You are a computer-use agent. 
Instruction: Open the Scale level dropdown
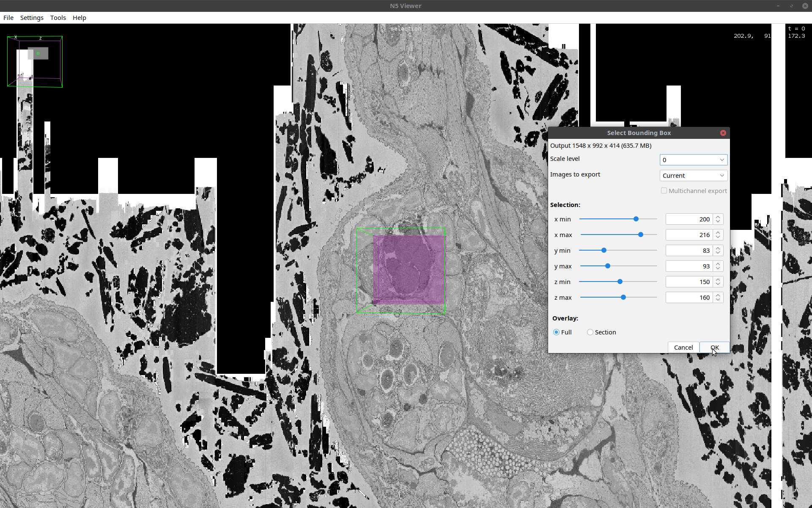click(x=694, y=160)
